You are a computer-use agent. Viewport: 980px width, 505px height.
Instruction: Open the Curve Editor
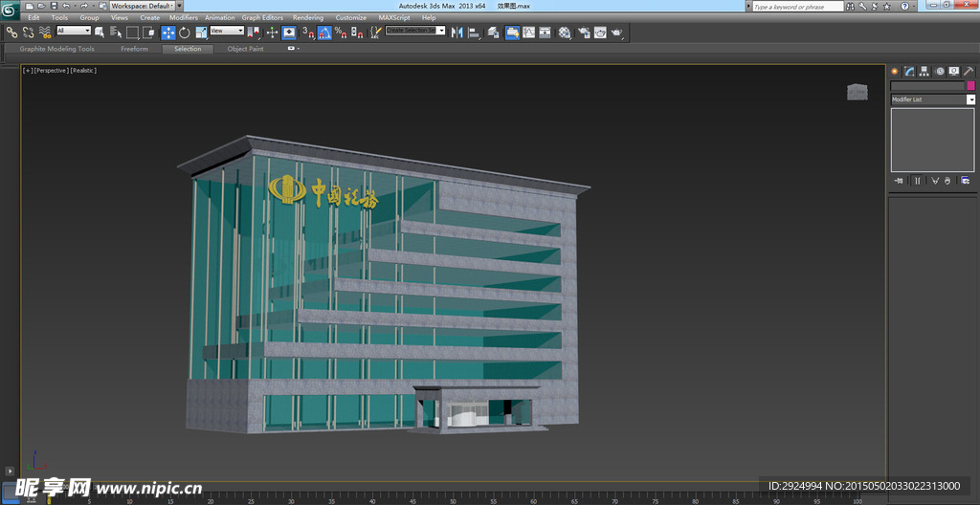(x=528, y=33)
